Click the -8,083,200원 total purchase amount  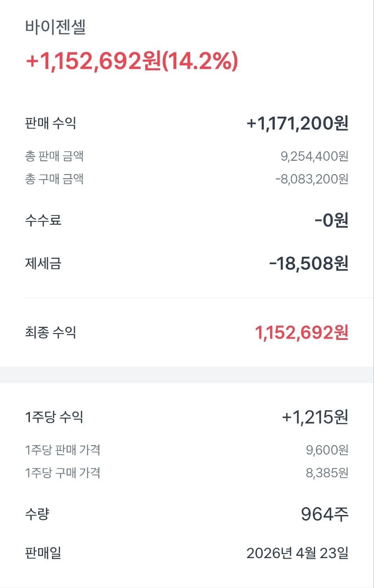(312, 179)
